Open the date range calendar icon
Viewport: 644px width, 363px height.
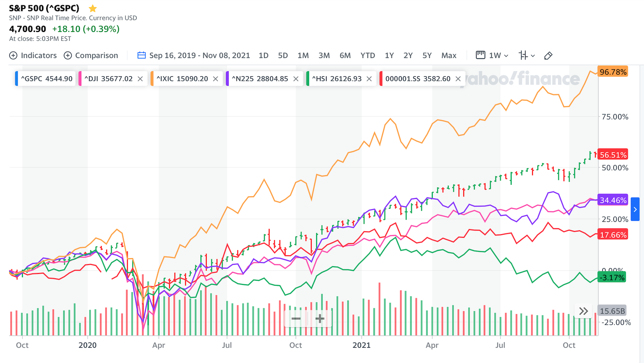tap(141, 55)
